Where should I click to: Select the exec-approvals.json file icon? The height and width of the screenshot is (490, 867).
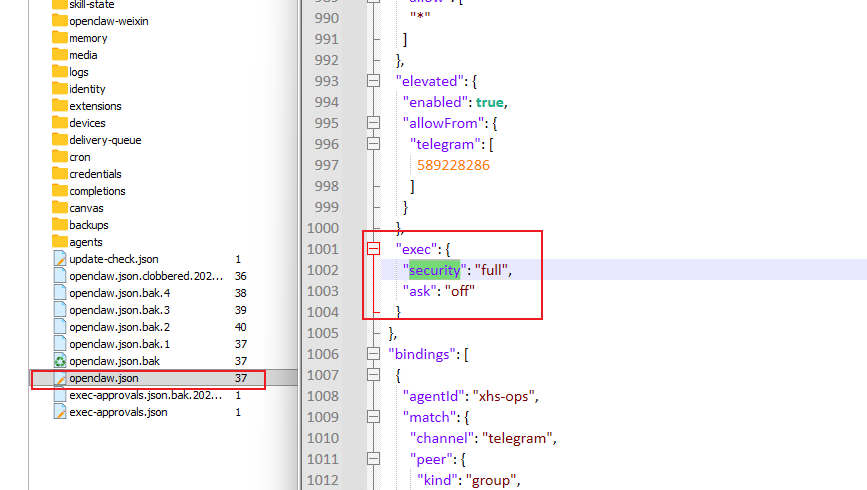(x=59, y=412)
